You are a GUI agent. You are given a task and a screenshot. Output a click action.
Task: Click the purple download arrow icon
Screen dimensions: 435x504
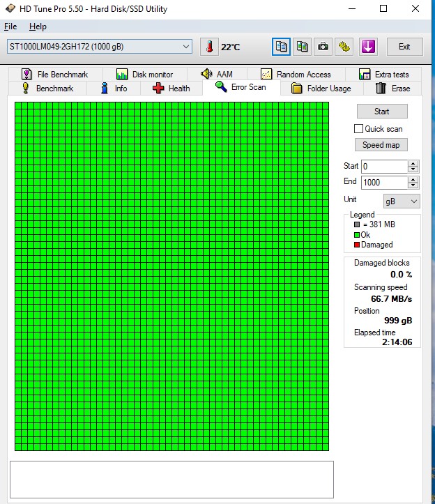[368, 47]
